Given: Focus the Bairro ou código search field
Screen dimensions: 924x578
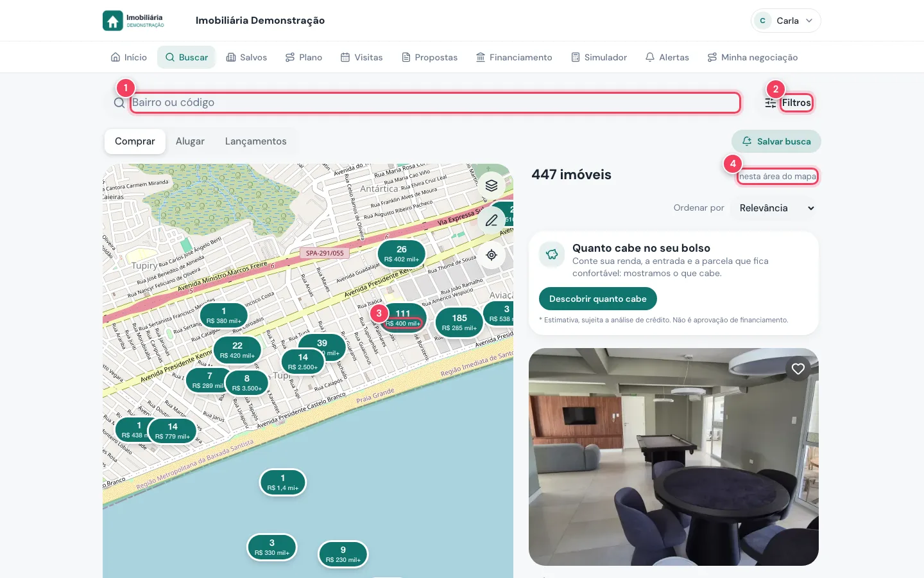Looking at the screenshot, I should click(x=435, y=103).
